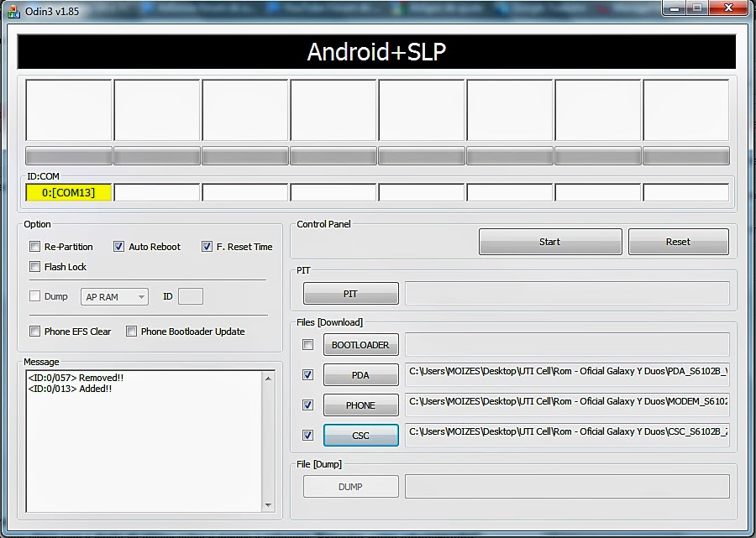Maximize the Odin3 window

click(x=696, y=8)
